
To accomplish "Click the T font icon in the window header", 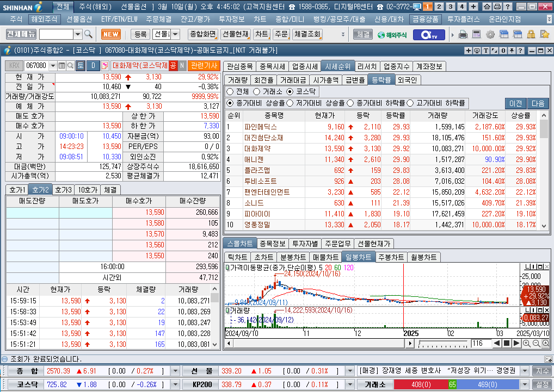I will (x=486, y=51).
